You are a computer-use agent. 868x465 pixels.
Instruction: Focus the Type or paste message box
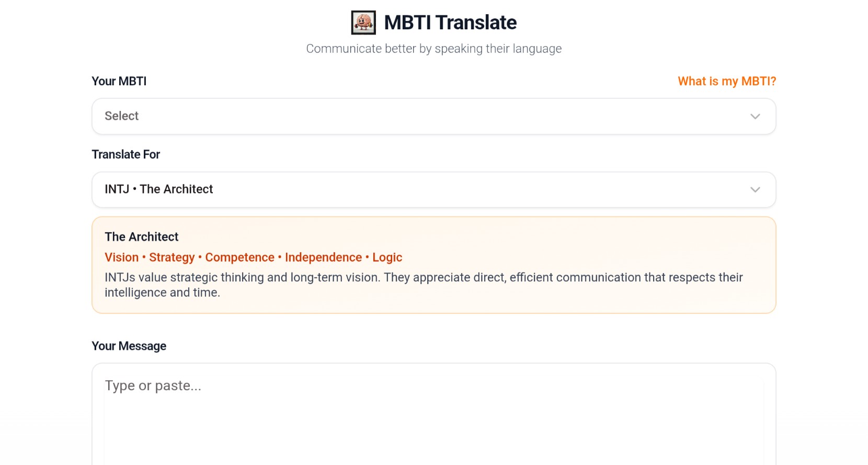click(434, 414)
